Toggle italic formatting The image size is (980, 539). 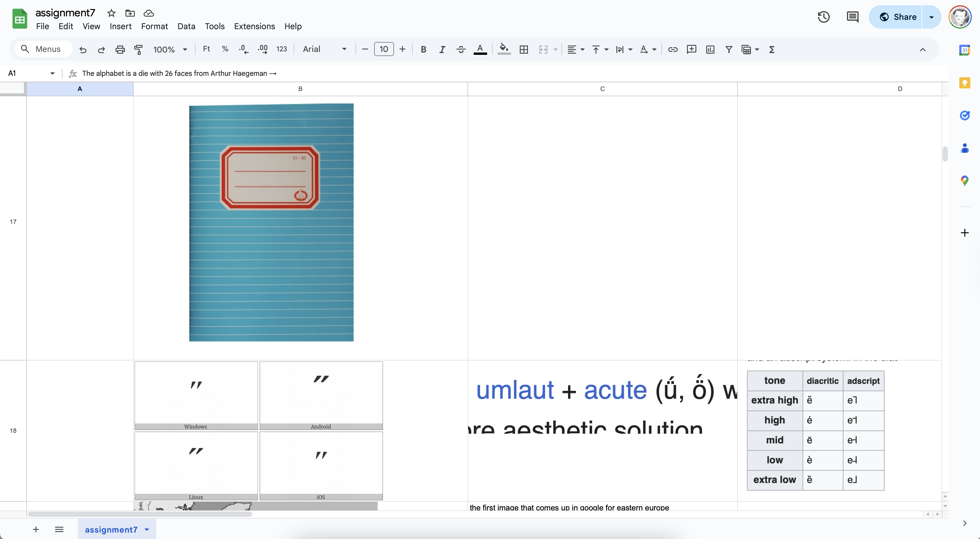point(442,49)
